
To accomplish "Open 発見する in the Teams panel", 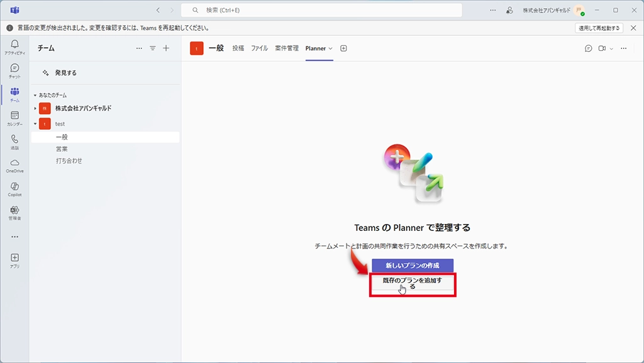I will [x=65, y=73].
